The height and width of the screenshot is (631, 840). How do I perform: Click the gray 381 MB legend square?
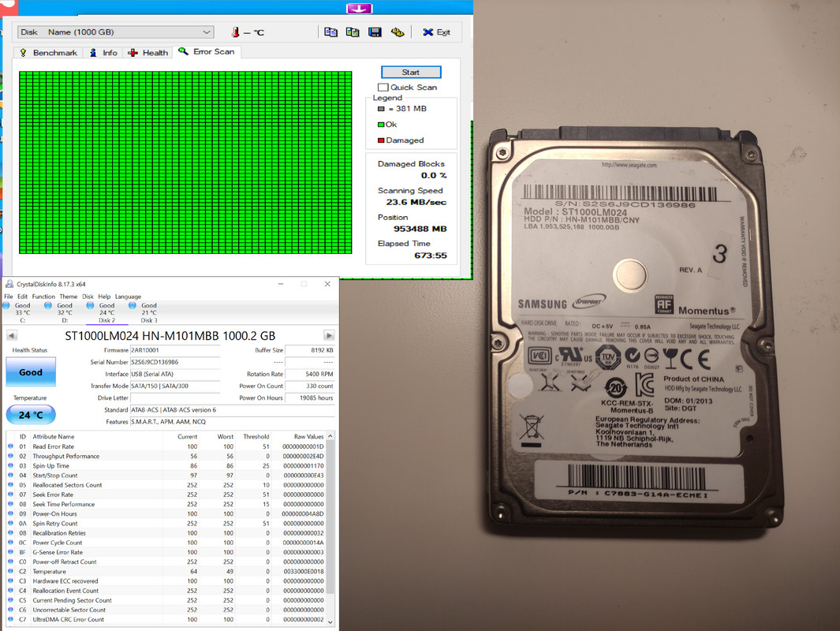pyautogui.click(x=381, y=109)
